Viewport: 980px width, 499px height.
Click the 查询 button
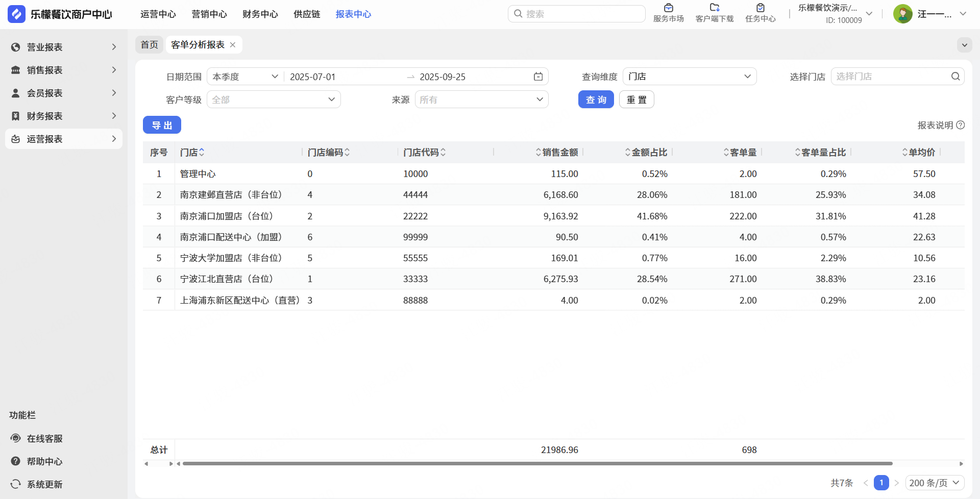[x=596, y=99]
